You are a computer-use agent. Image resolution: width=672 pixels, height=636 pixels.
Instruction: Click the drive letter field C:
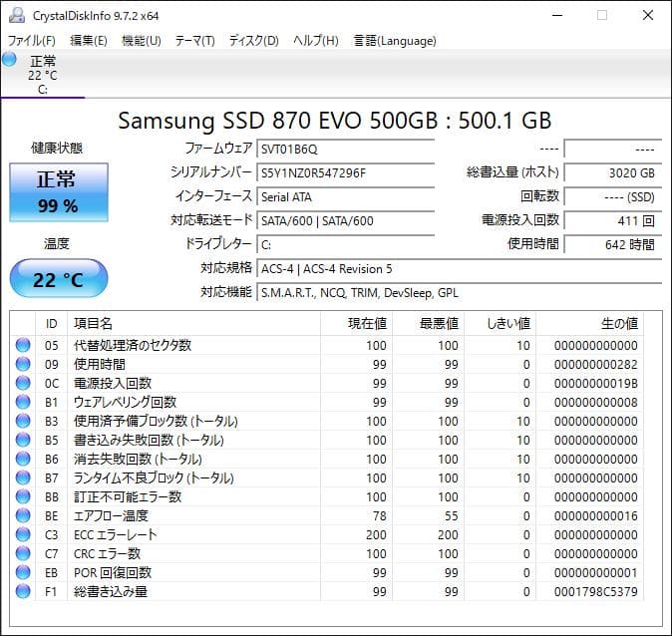(345, 245)
